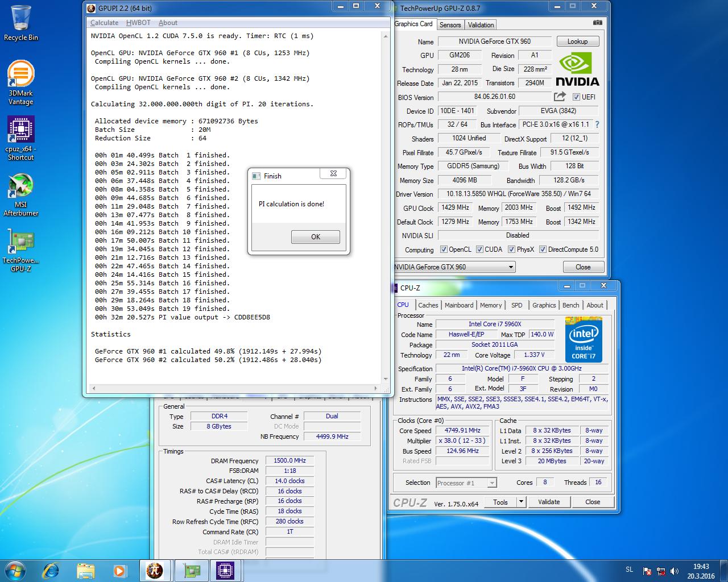The height and width of the screenshot is (582, 728).
Task: Switch to the Sensors tab in GPU-Z
Action: pos(450,25)
